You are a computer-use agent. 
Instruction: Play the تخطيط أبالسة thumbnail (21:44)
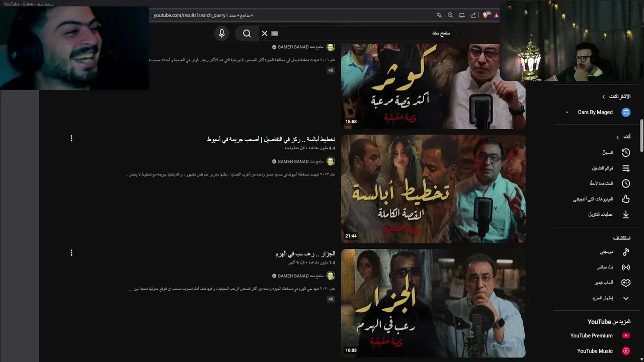click(433, 189)
